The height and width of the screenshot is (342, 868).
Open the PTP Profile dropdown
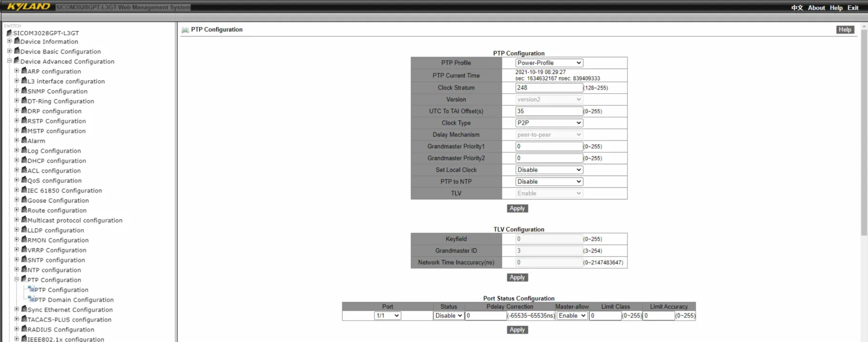549,63
